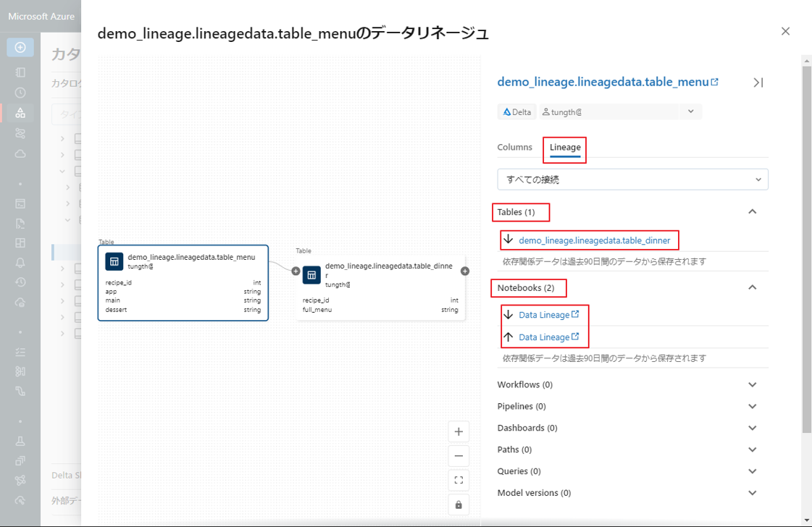
Task: Open the すべての接続 dropdown
Action: pyautogui.click(x=632, y=180)
